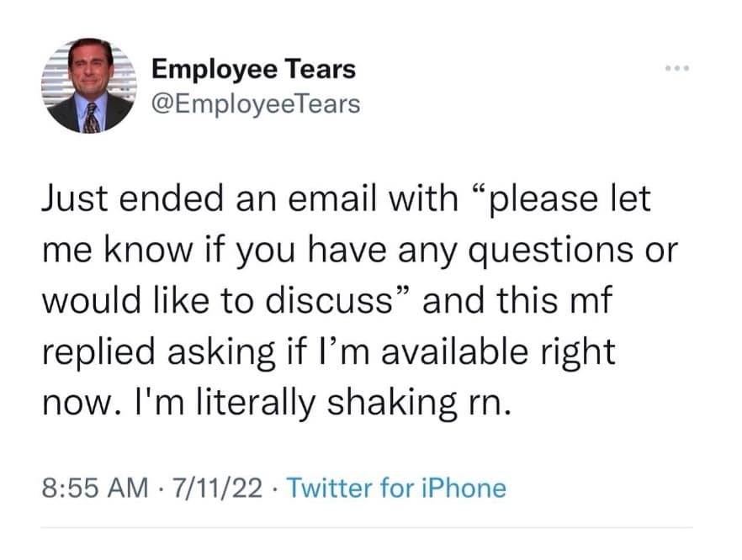Click the Twitter for iPhone source link

coord(397,488)
